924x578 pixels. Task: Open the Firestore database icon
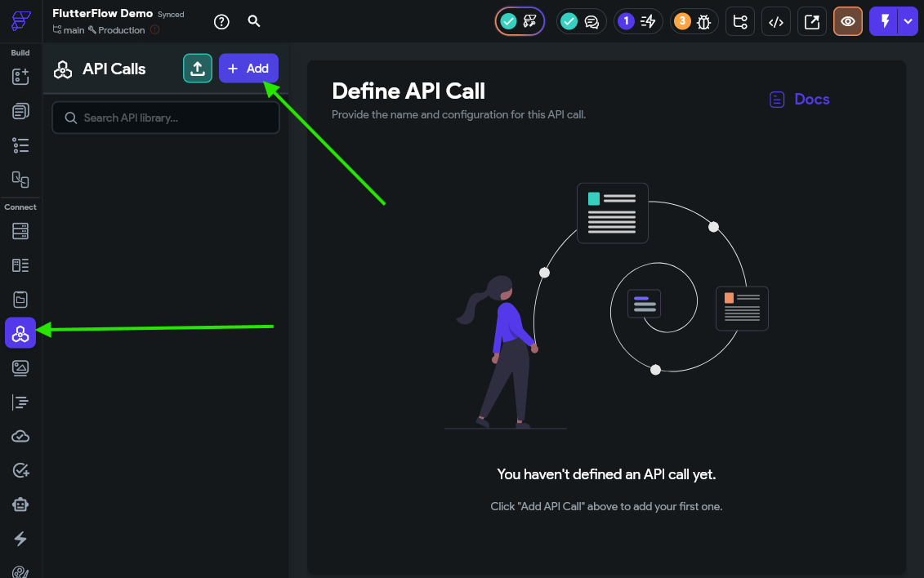click(x=20, y=231)
